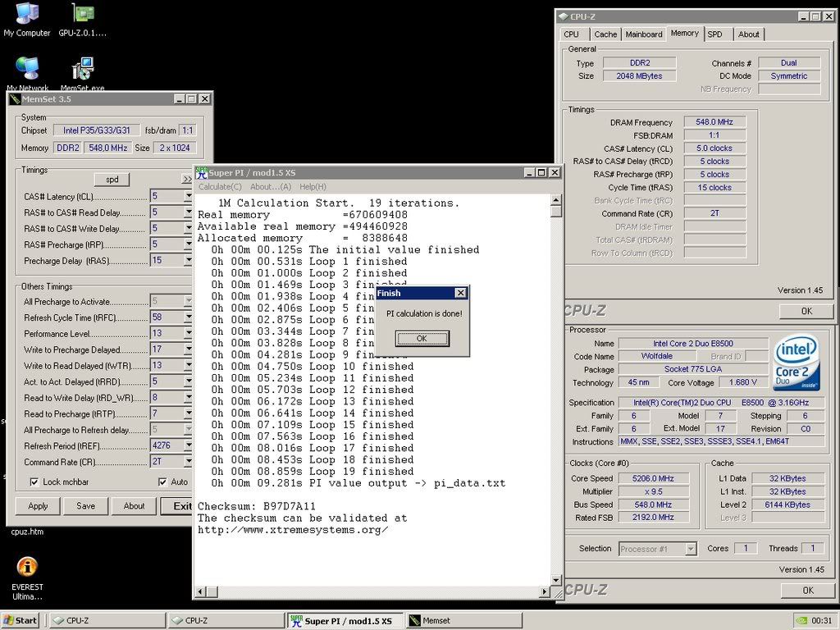This screenshot has height=630, width=840.
Task: Click the spd button in MemSet
Action: 112,180
